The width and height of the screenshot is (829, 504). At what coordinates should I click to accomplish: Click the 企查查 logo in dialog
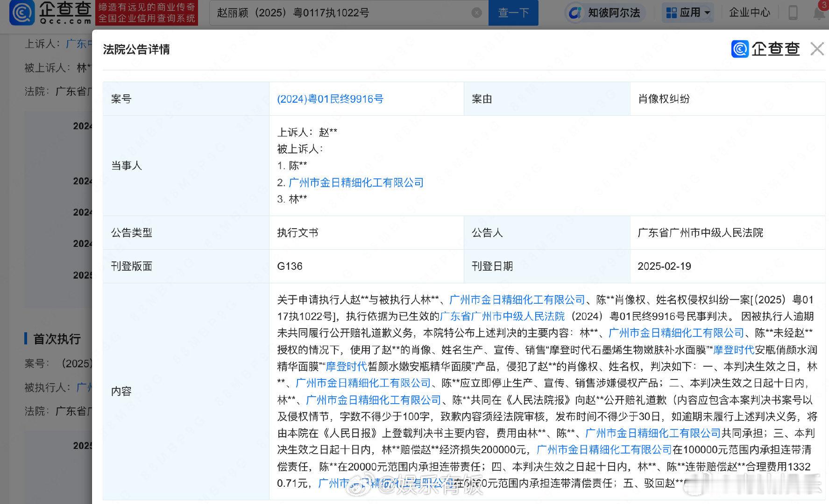click(x=765, y=49)
